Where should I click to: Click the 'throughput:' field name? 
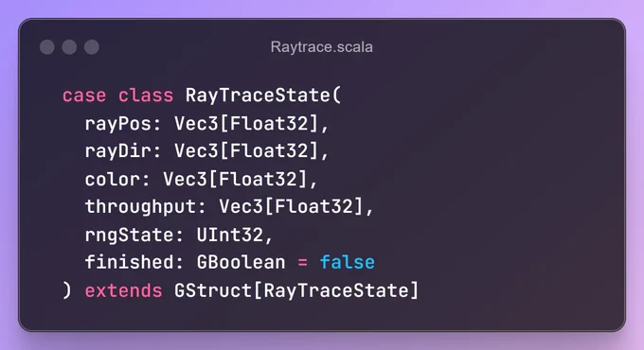click(145, 207)
